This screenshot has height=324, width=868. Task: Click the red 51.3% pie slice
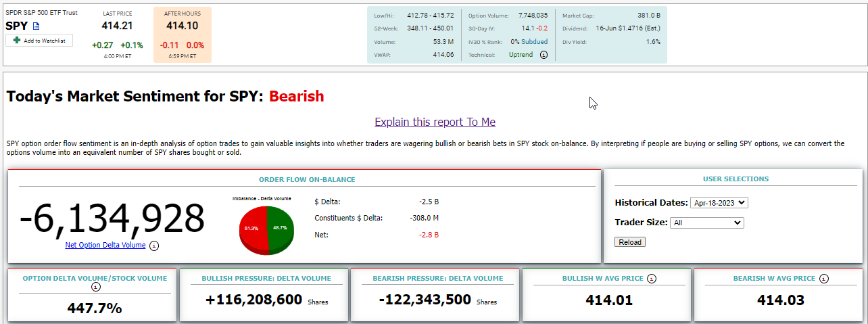(x=252, y=229)
